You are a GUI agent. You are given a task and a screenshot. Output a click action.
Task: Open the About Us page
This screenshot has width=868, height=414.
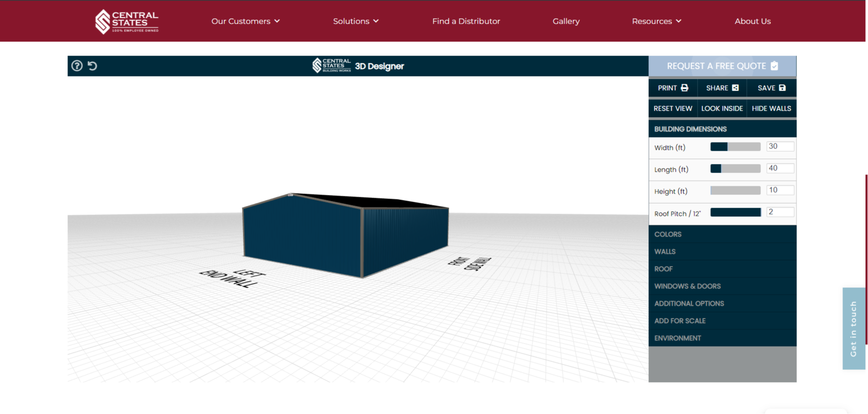coord(752,21)
